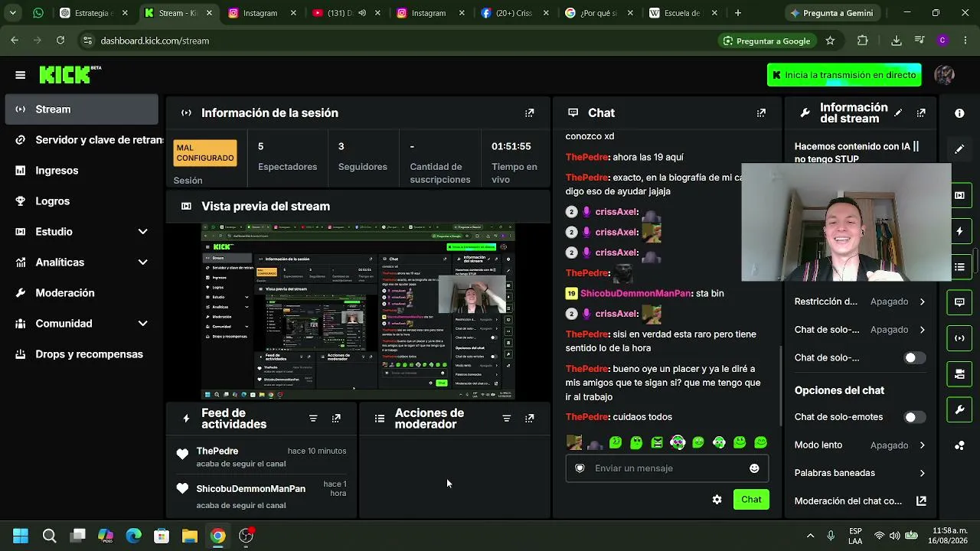The image size is (980, 551).
Task: Open Restricción d... setting chevron
Action: coord(922,302)
